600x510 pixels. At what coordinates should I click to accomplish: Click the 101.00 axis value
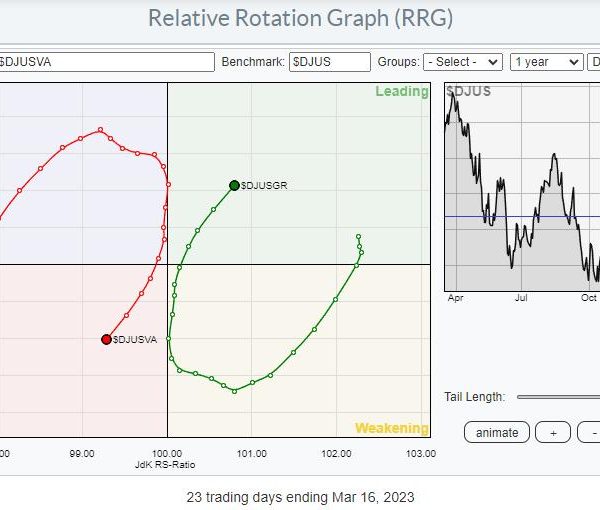point(252,454)
